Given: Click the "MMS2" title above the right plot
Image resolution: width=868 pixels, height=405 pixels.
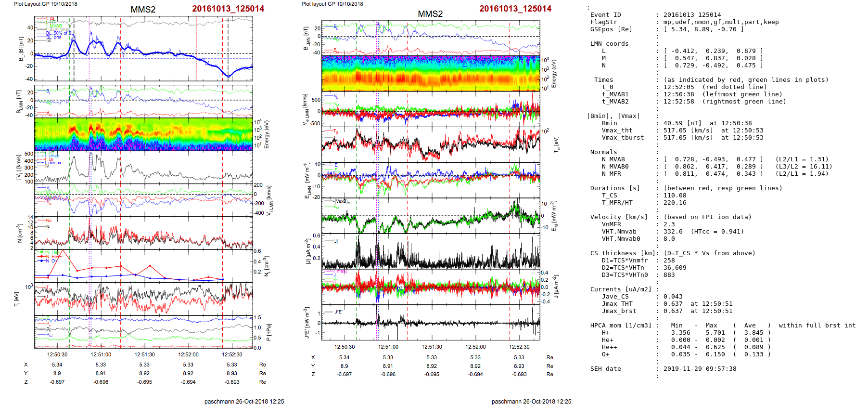Looking at the screenshot, I should point(430,14).
